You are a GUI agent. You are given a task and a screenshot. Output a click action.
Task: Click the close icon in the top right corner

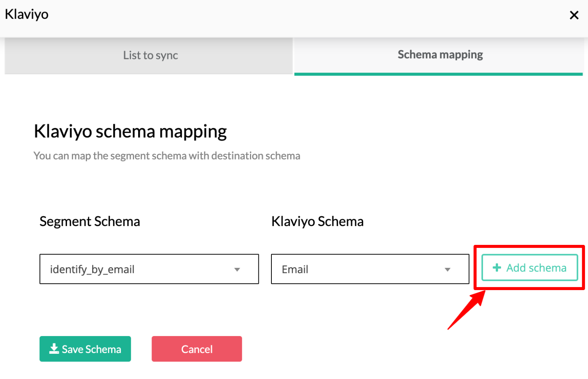point(574,15)
